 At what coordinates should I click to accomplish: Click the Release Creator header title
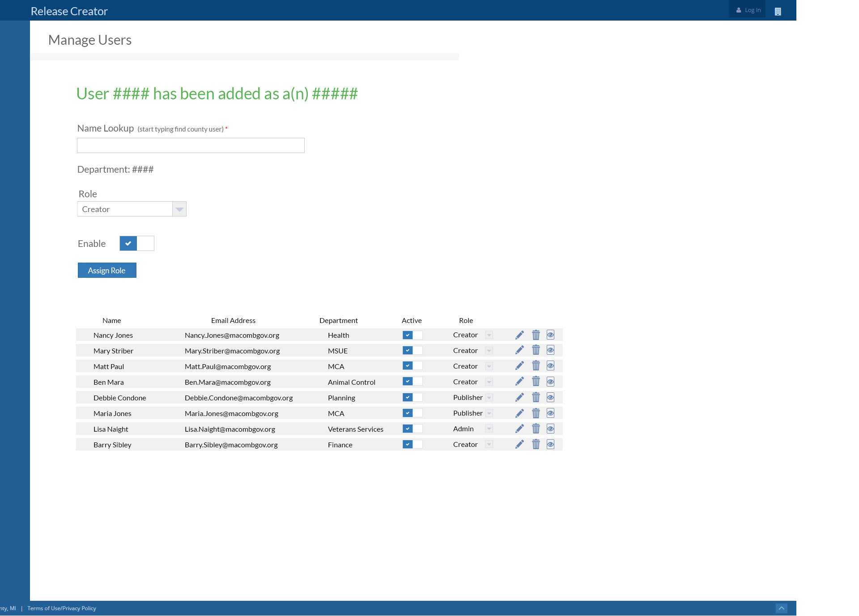[69, 11]
